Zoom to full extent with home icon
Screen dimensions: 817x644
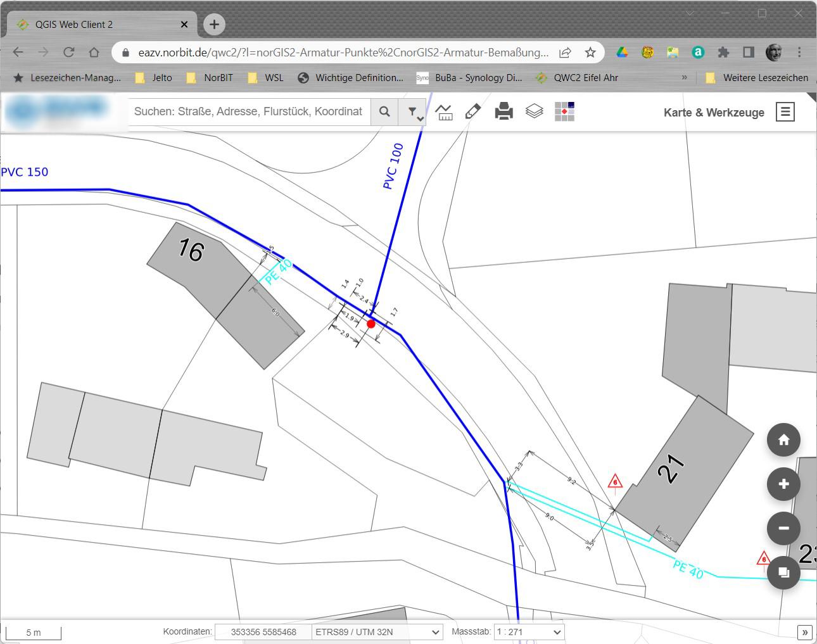(783, 439)
